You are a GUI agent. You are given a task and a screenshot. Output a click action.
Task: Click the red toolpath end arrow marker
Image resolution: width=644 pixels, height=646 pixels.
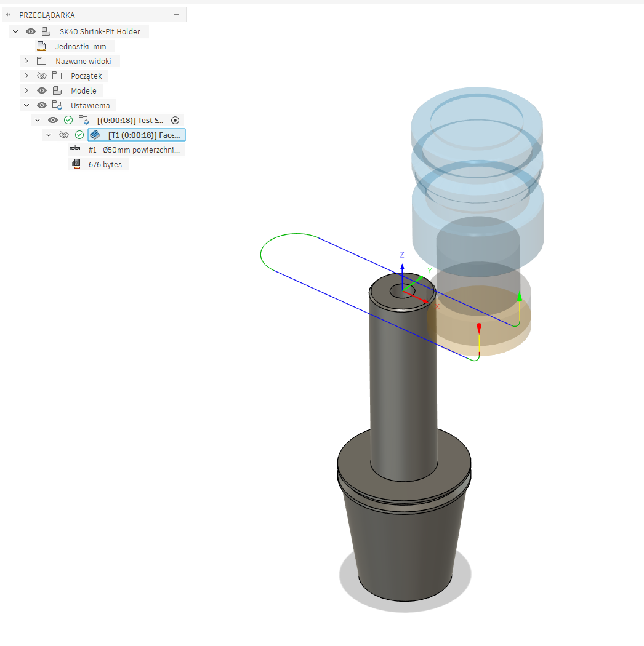tap(478, 328)
